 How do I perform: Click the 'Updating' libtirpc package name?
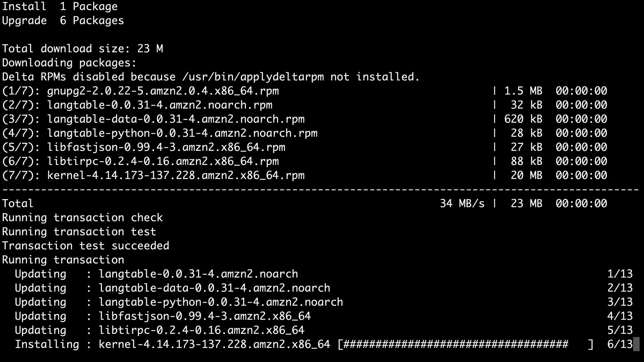click(202, 330)
